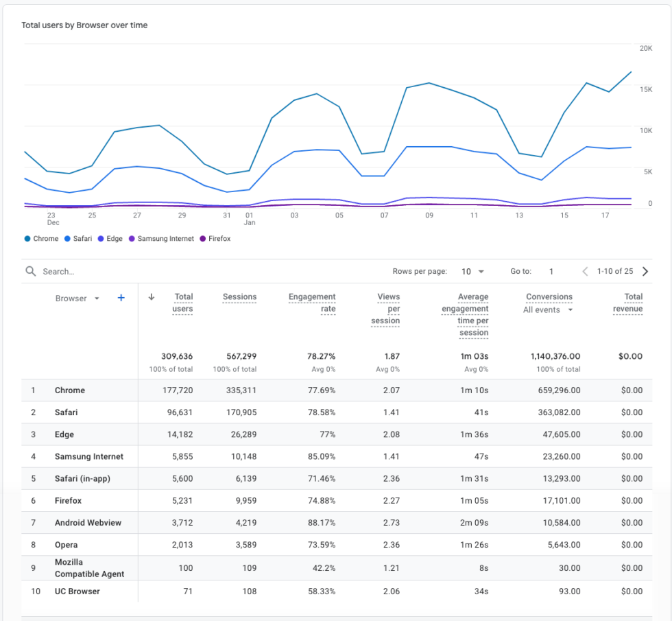Click the descending sort arrow next to Total users
Image resolution: width=672 pixels, height=621 pixels.
coord(152,297)
